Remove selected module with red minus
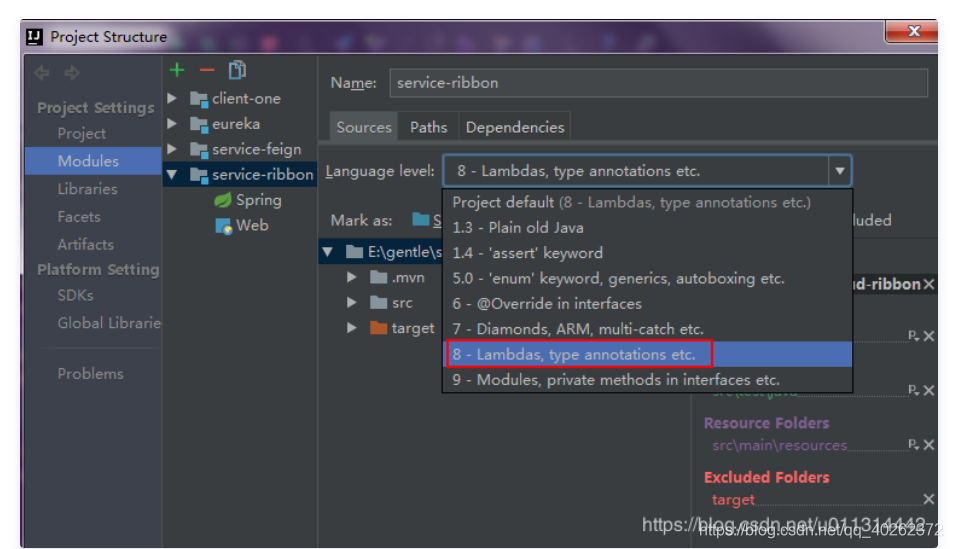The height and width of the screenshot is (549, 953). click(x=207, y=71)
